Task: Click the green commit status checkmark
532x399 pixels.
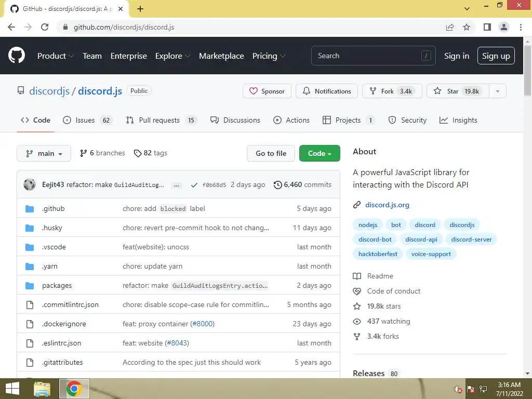Action: point(194,185)
